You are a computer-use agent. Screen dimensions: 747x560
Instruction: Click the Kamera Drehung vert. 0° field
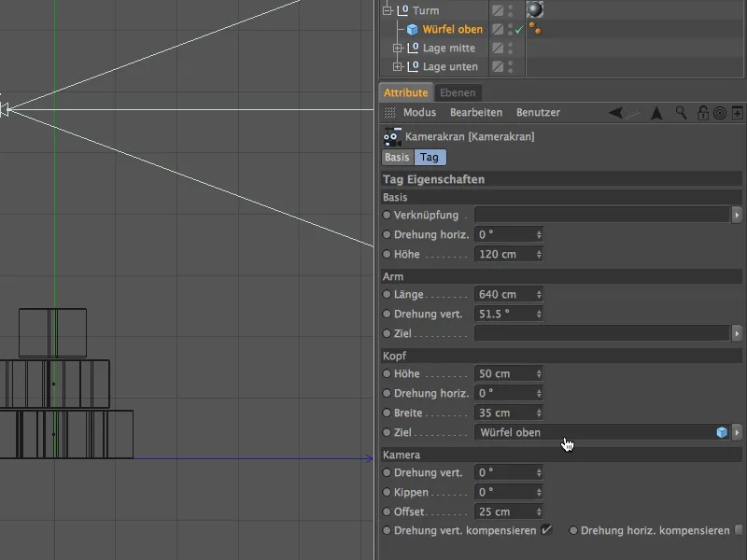[508, 472]
